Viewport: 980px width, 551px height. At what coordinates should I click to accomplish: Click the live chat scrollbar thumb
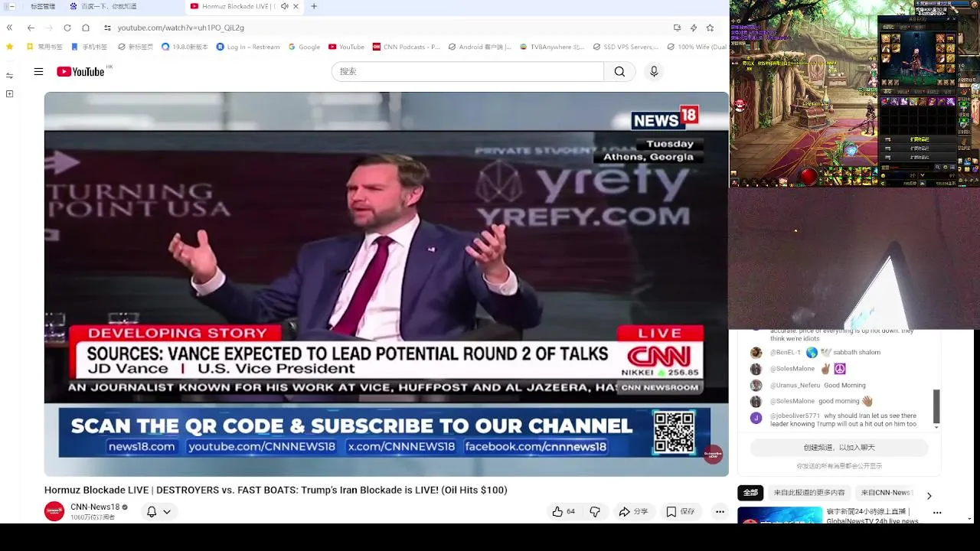(936, 406)
